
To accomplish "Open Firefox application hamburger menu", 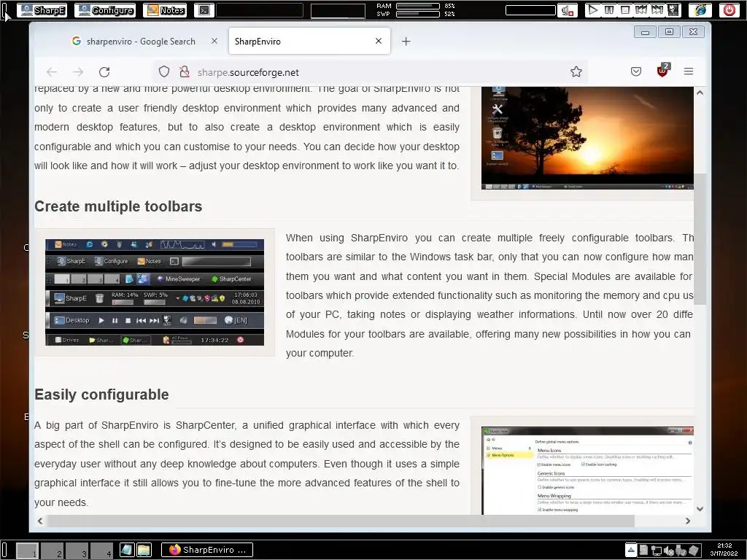I will click(689, 71).
